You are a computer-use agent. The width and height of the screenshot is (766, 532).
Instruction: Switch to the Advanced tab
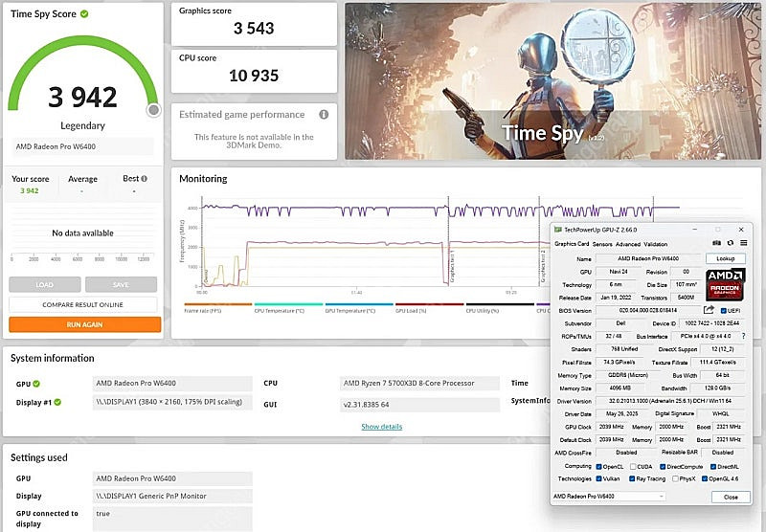click(628, 244)
